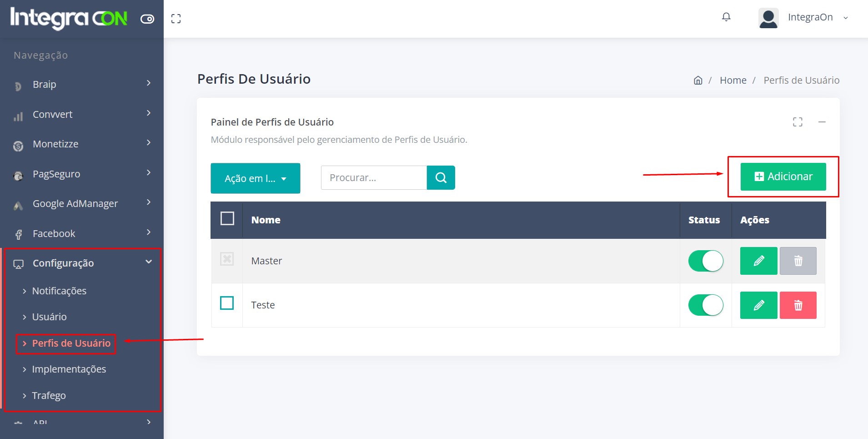868x439 pixels.
Task: Expand the Facebook sidebar menu
Action: (x=82, y=233)
